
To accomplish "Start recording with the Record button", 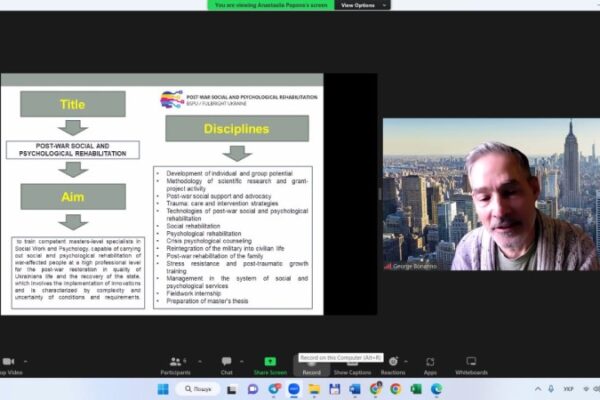I will tap(312, 364).
